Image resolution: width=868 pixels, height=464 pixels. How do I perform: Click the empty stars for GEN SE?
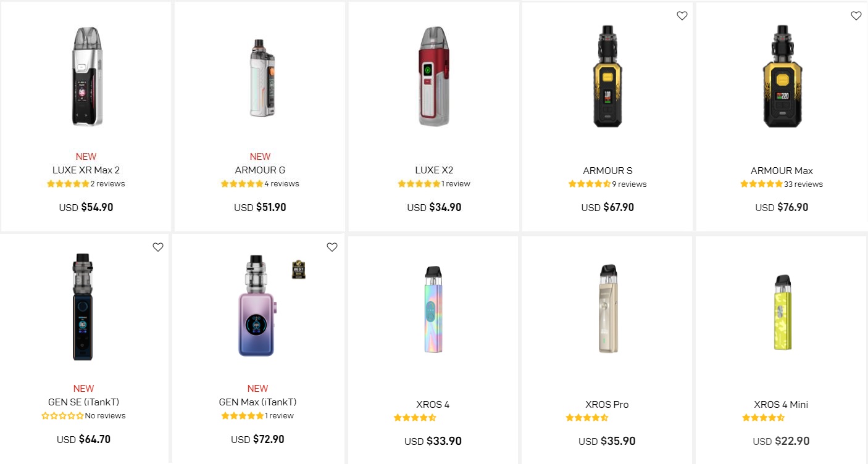pos(62,416)
